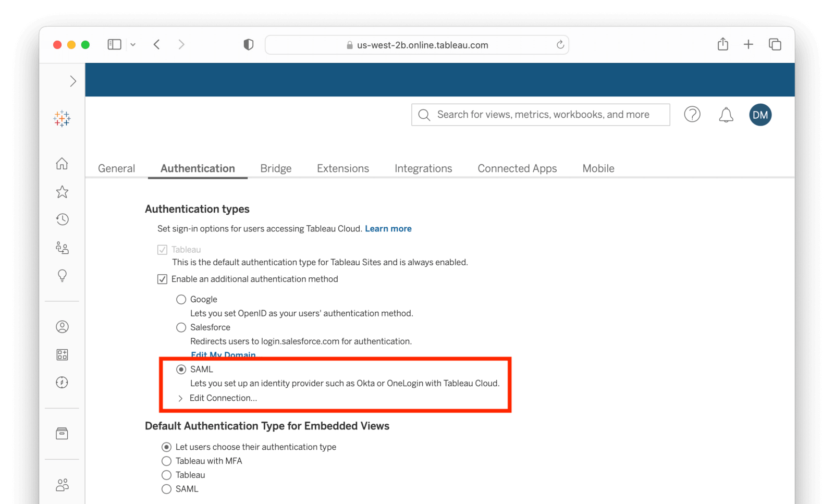Switch to the General tab

(116, 168)
